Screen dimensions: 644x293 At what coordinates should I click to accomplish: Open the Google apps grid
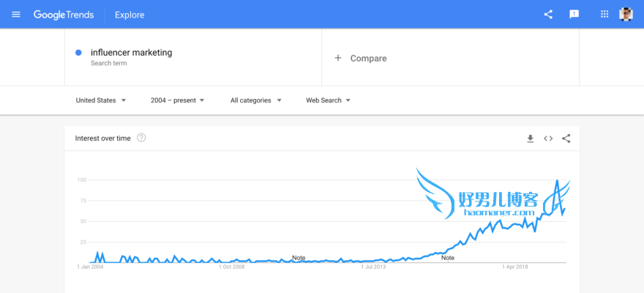pos(604,15)
